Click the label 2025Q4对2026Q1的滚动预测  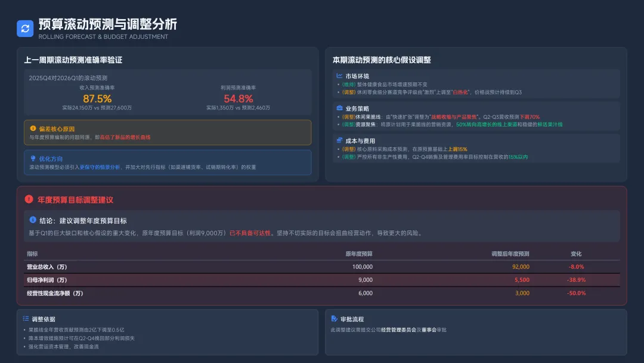(x=68, y=78)
